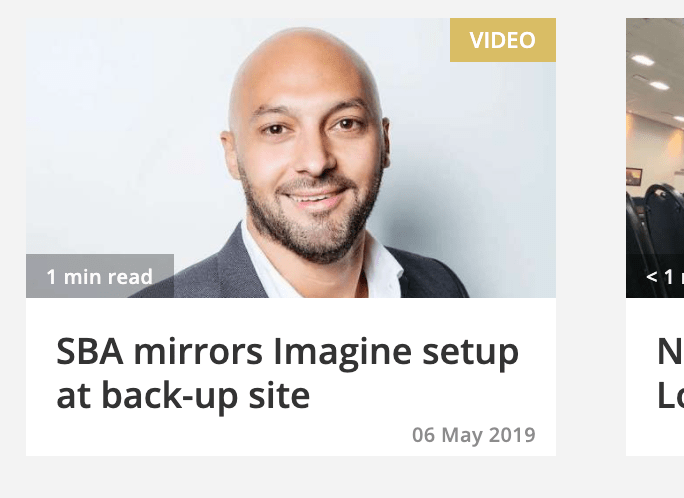Image resolution: width=684 pixels, height=498 pixels.
Task: Open the neighboring conference room thumbnail
Action: (x=655, y=158)
